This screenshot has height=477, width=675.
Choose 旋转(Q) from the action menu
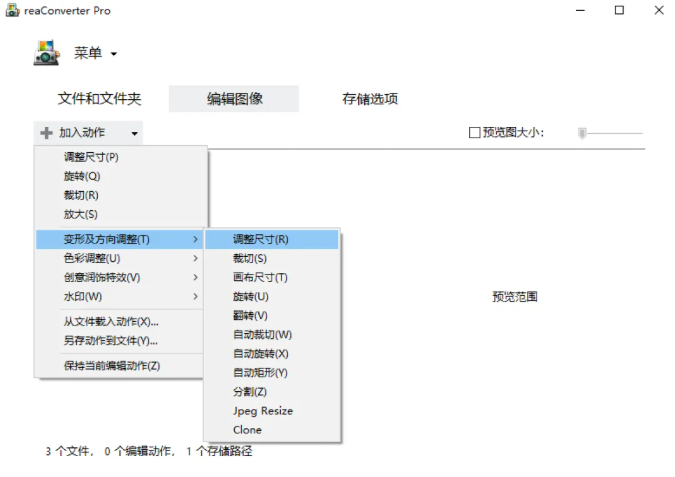pos(121,176)
